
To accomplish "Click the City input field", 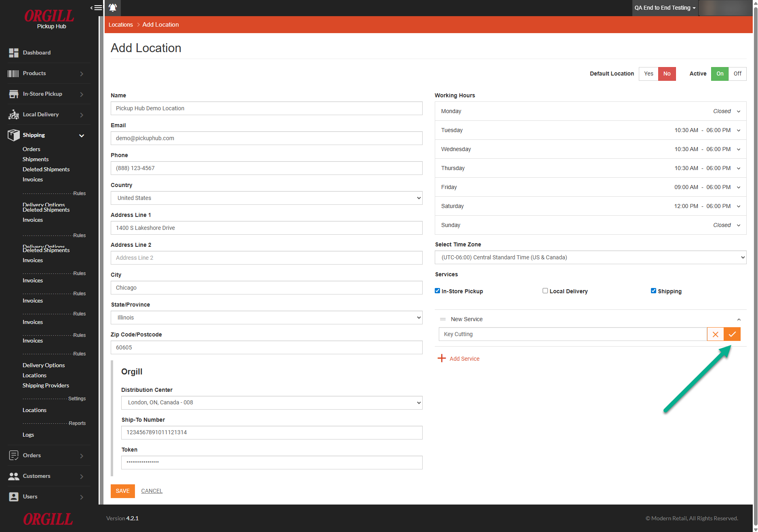I will coord(267,288).
